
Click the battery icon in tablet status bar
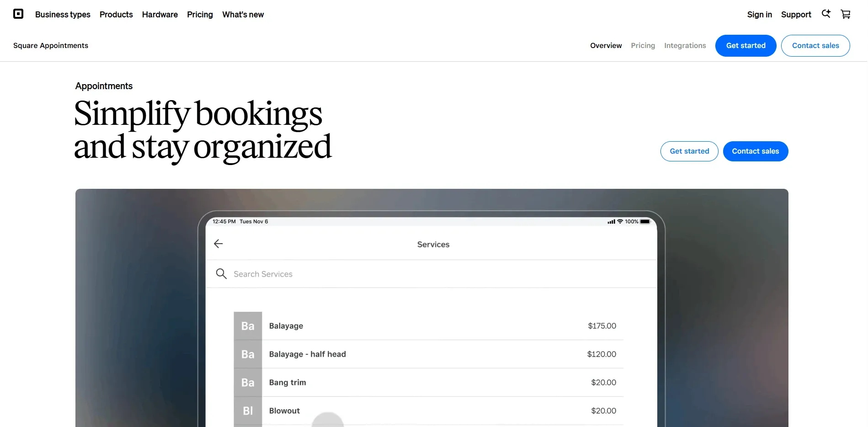point(645,222)
